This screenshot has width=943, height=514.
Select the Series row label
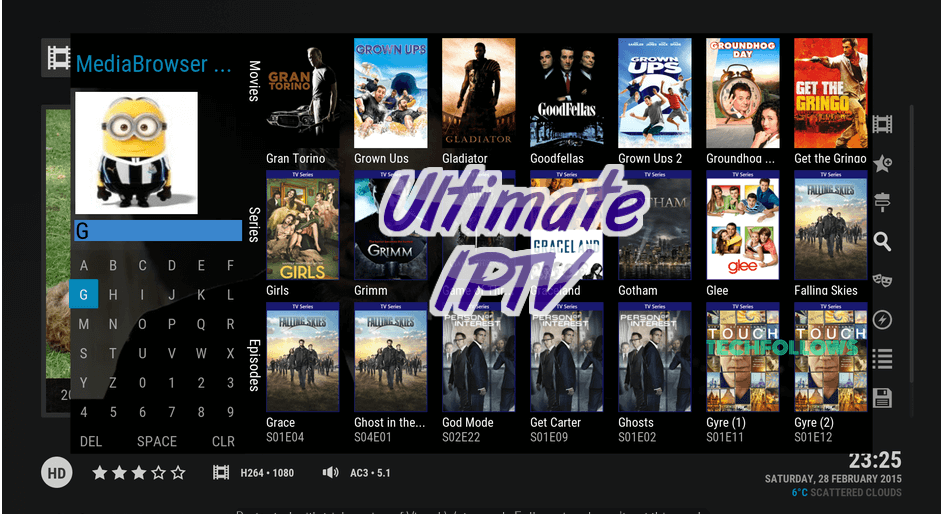coord(254,224)
